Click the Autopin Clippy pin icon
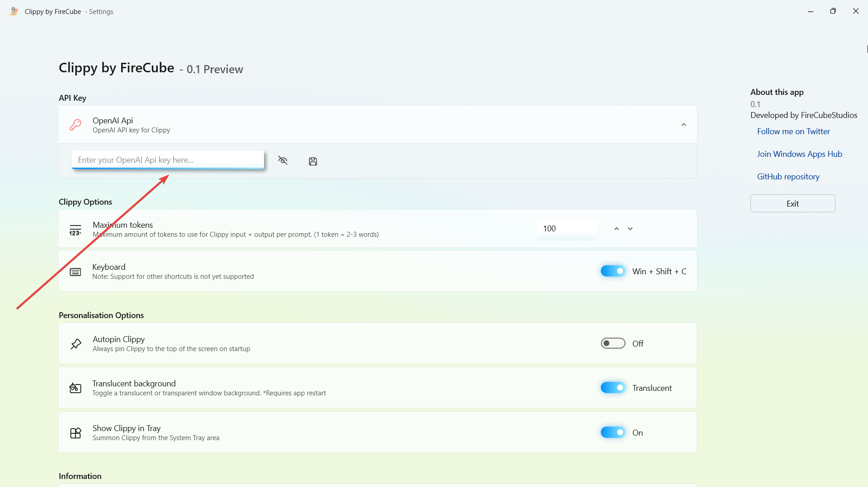 coord(76,344)
